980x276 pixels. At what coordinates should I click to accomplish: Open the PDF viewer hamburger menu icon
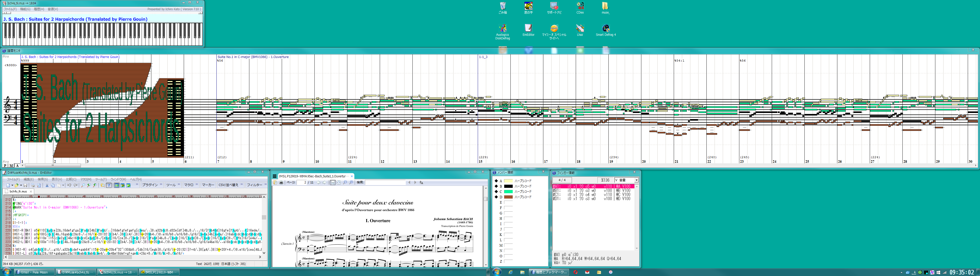point(274,177)
